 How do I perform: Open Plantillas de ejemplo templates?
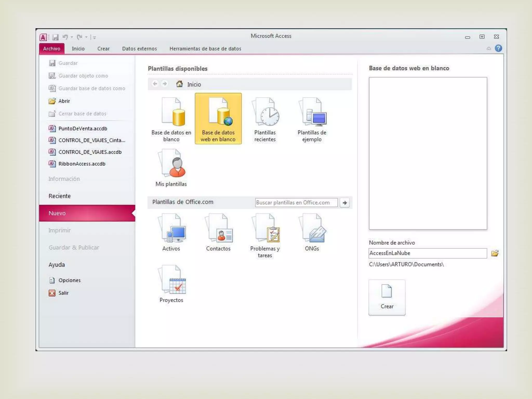click(x=312, y=119)
